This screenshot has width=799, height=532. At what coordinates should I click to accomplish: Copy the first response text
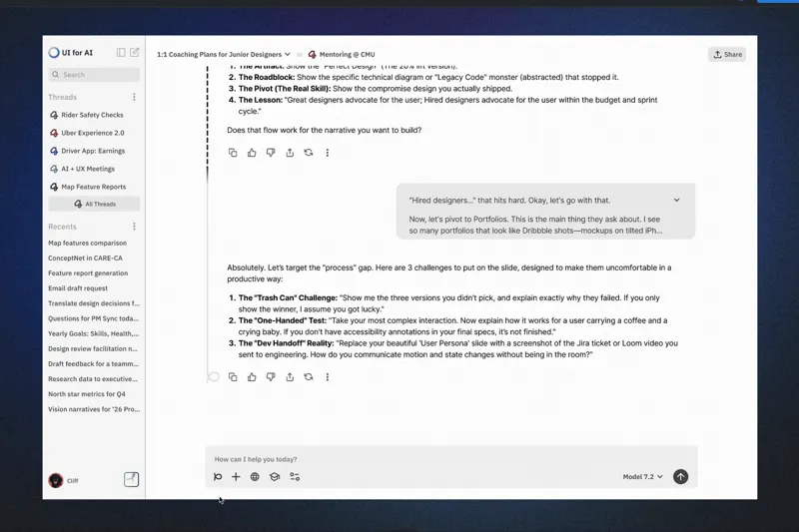pyautogui.click(x=233, y=153)
